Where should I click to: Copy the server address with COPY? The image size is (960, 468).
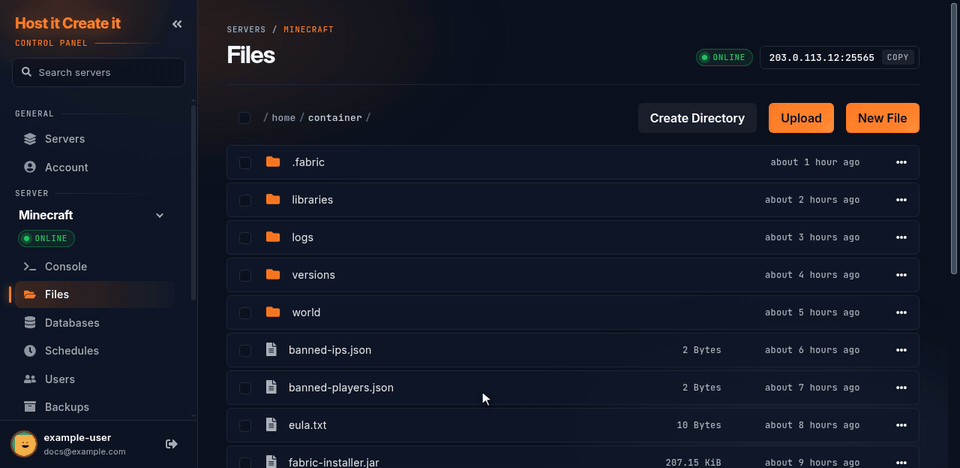point(898,57)
